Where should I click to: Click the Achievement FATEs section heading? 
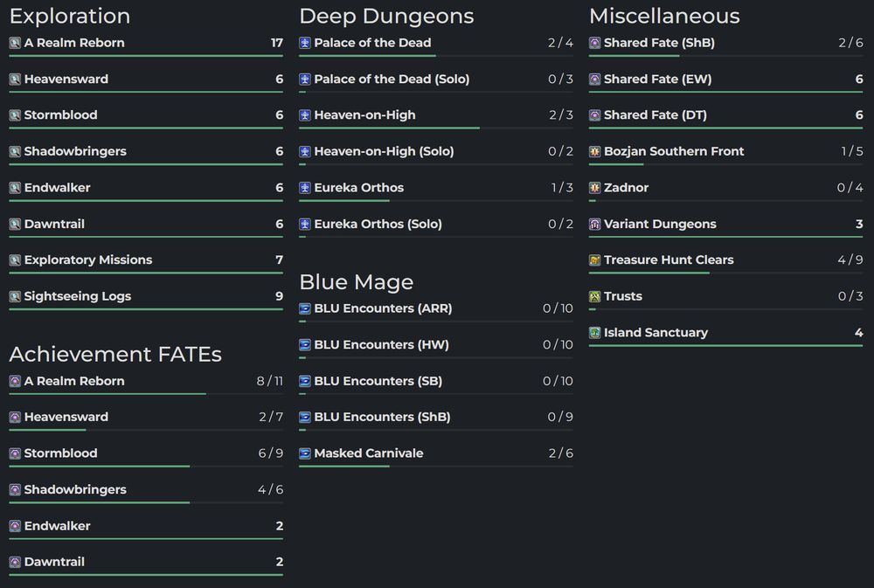(115, 355)
